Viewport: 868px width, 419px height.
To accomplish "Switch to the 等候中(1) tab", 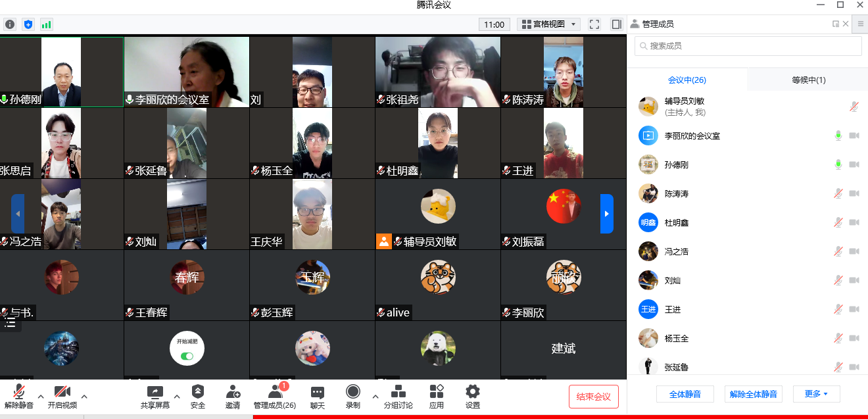I will 808,80.
